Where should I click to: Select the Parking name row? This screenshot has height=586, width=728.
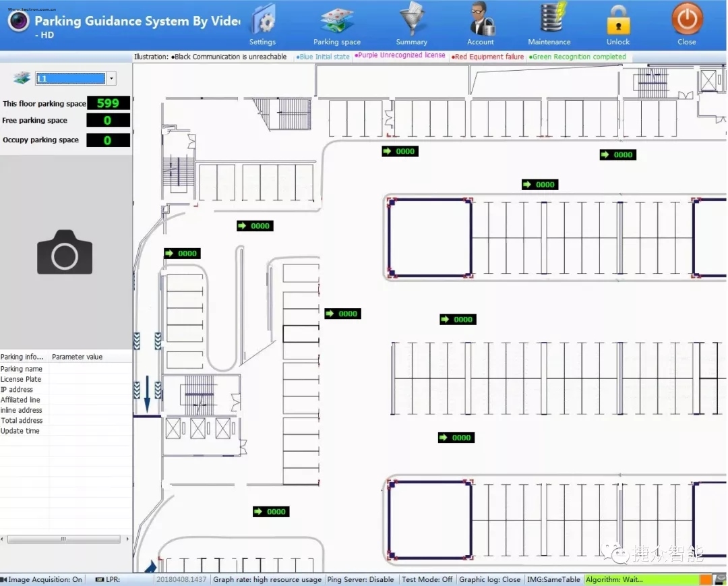(x=66, y=369)
